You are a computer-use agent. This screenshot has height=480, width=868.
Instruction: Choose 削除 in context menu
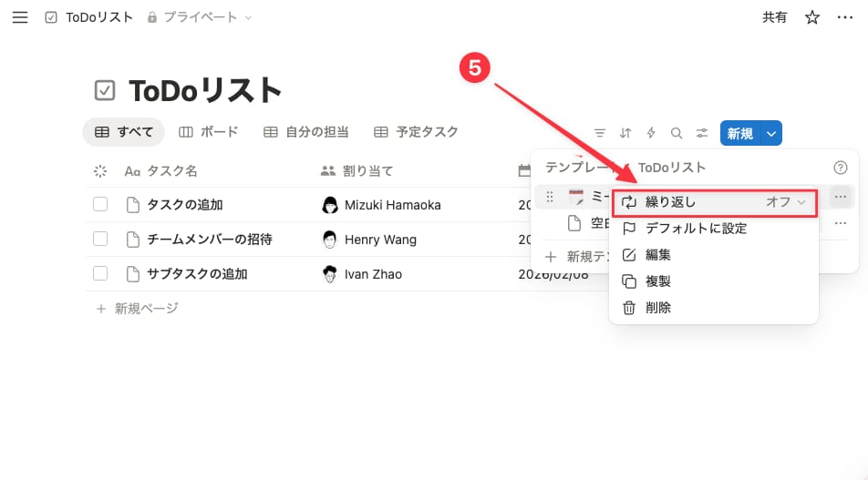714,308
